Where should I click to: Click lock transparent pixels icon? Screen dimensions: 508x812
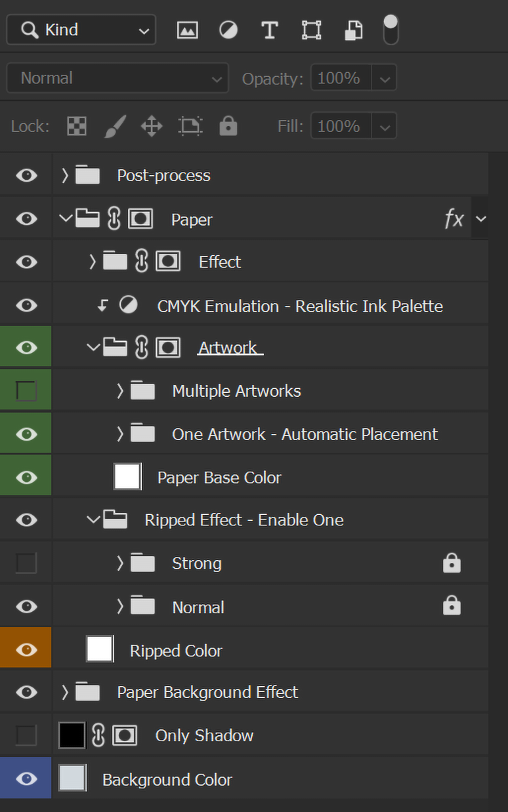click(x=77, y=126)
